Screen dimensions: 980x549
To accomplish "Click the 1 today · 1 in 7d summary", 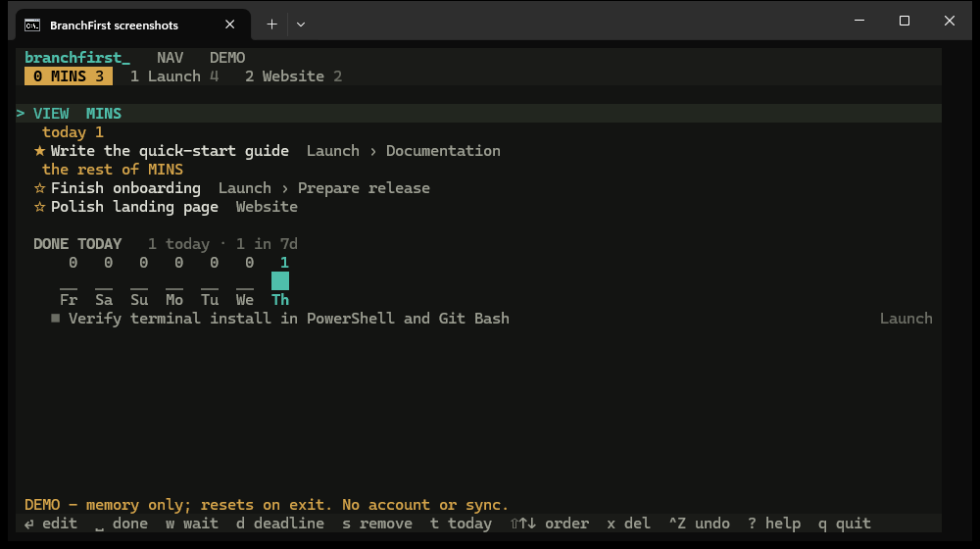I will pos(222,244).
